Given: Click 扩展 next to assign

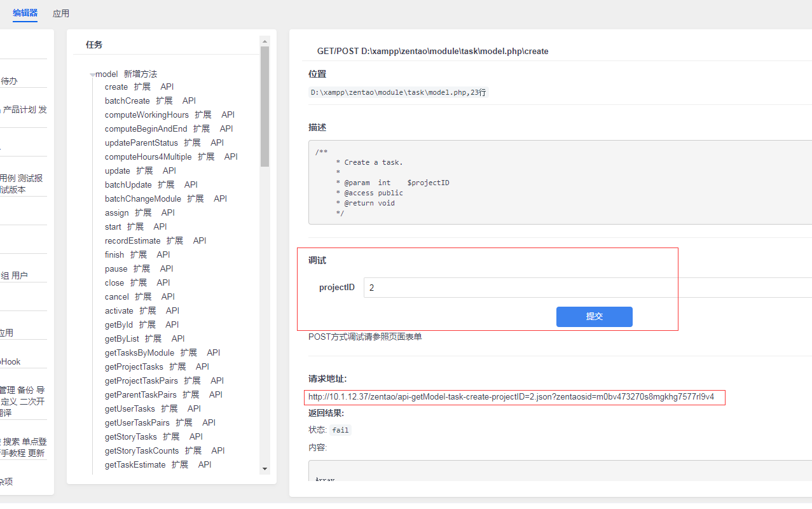Looking at the screenshot, I should 143,213.
